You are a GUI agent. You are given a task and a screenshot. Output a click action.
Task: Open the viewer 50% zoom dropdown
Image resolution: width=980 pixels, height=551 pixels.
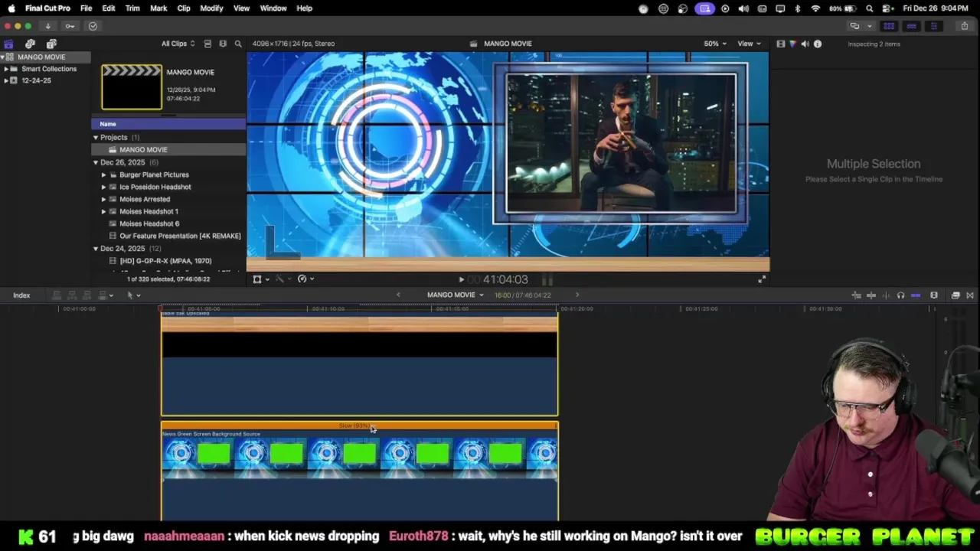coord(715,44)
